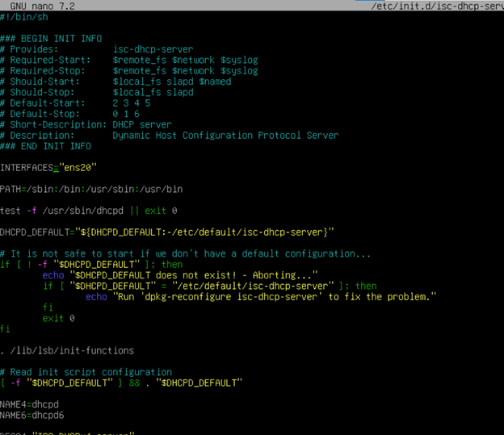Place cursor on the PATH= assignment line
The height and width of the screenshot is (435, 504).
click(91, 190)
